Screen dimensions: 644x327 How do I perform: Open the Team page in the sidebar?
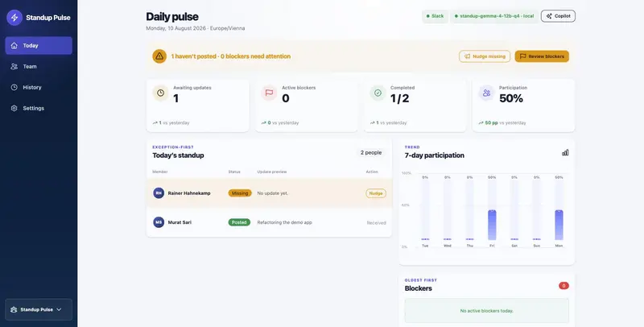pos(39,67)
